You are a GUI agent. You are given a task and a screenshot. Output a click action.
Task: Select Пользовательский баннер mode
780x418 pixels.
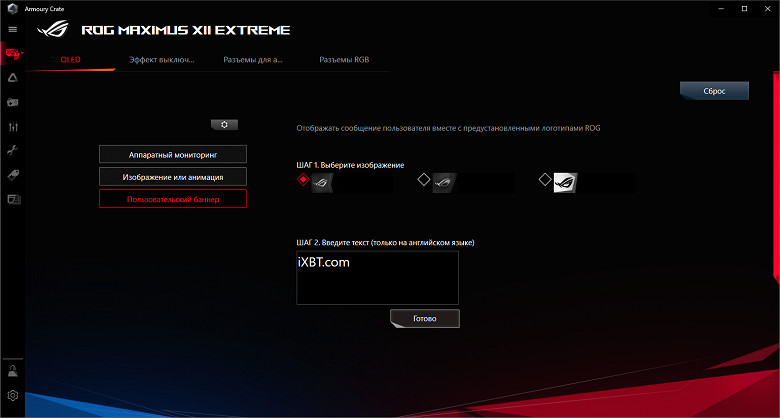click(173, 199)
